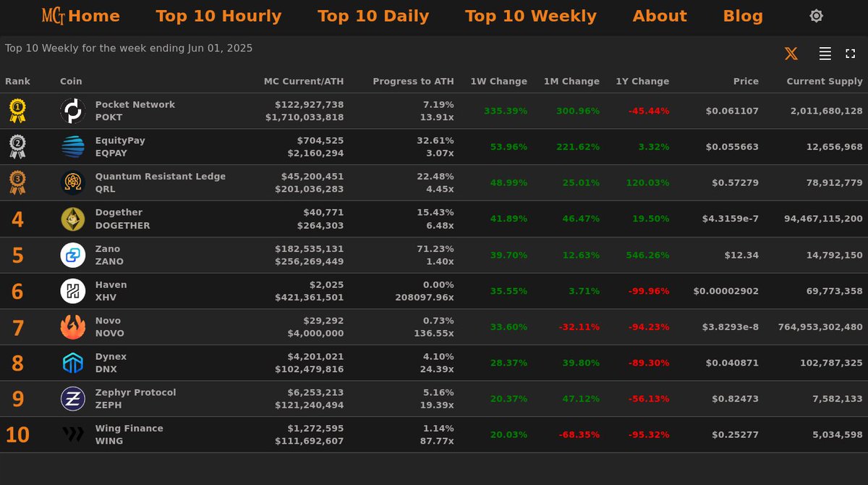Open the Dogether coin name
Screen dimensions: 868x485
119,213
